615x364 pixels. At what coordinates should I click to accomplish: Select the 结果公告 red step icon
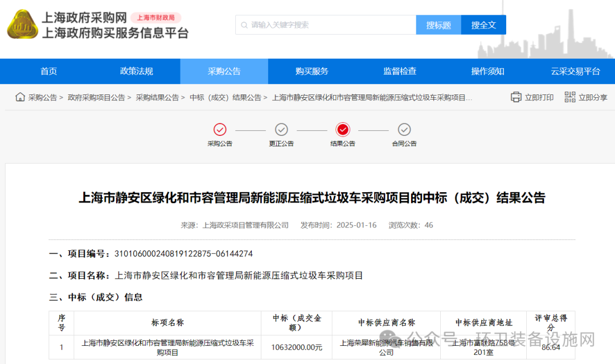click(x=343, y=129)
